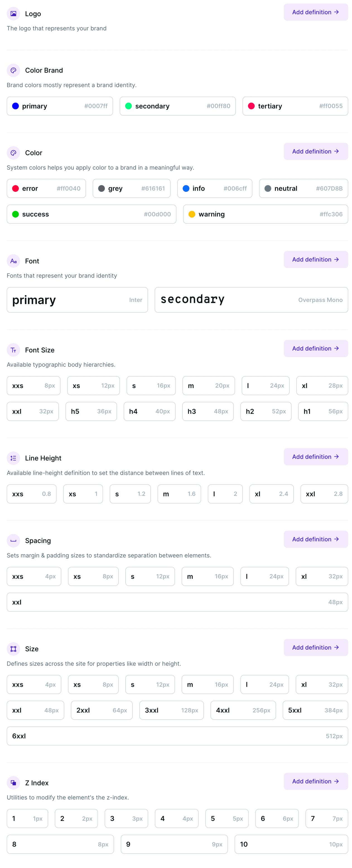Click the Spacing section icon

coord(13,541)
